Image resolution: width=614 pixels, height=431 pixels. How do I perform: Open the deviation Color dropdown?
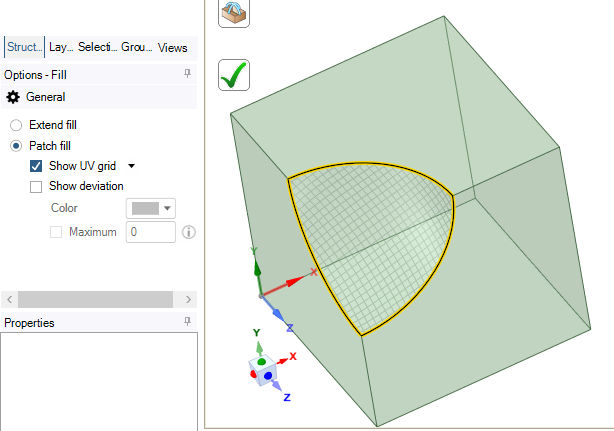167,208
